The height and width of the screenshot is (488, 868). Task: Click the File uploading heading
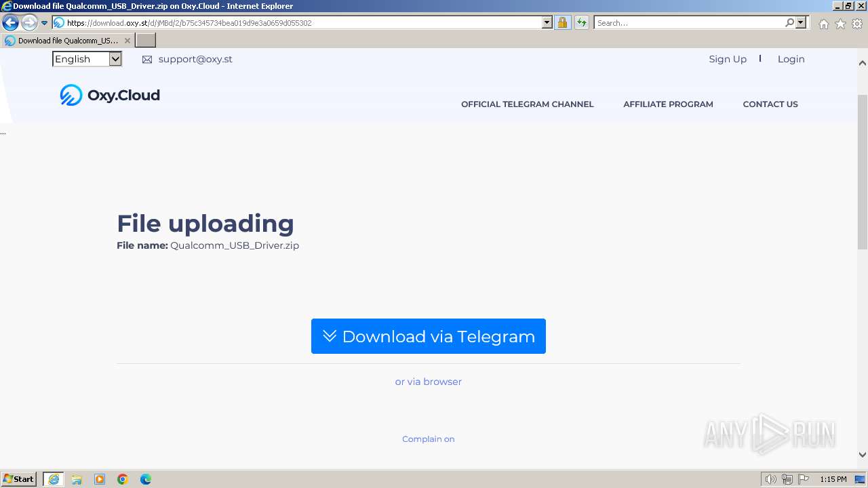click(205, 224)
